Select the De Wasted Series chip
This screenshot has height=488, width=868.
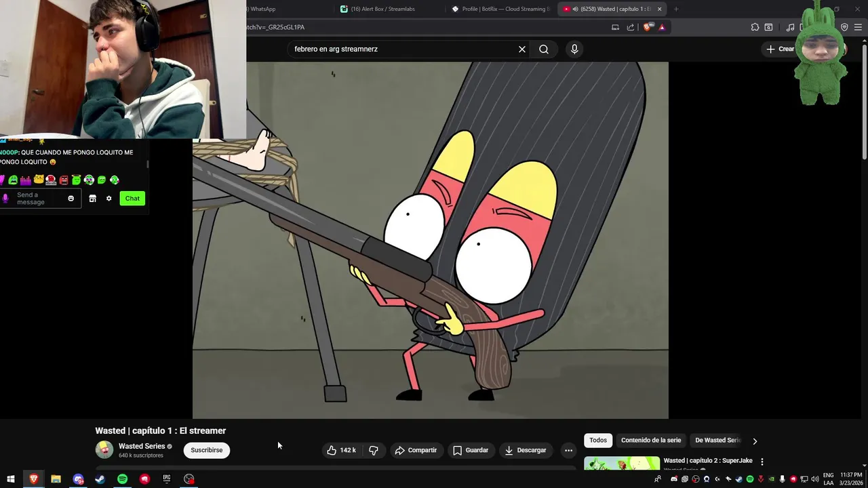717,441
